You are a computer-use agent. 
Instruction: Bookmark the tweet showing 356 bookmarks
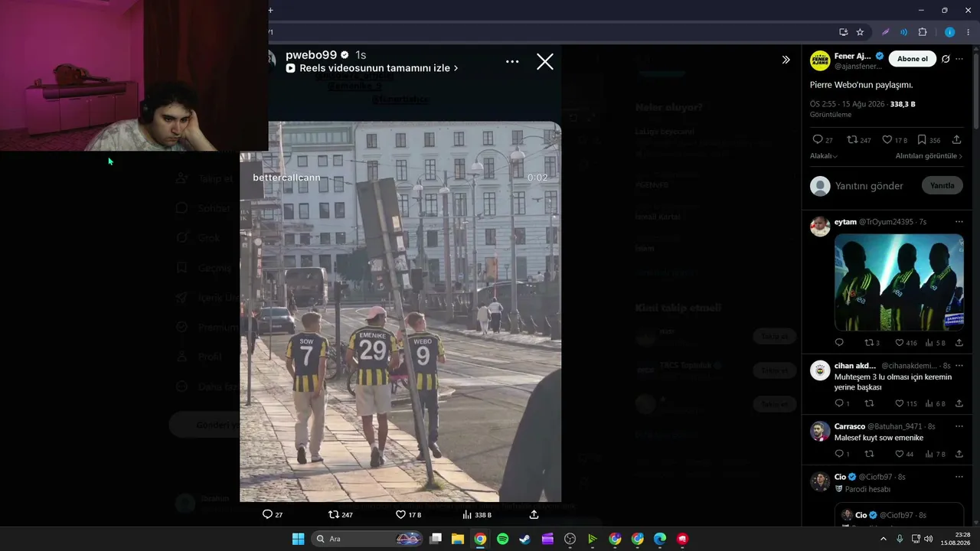923,140
